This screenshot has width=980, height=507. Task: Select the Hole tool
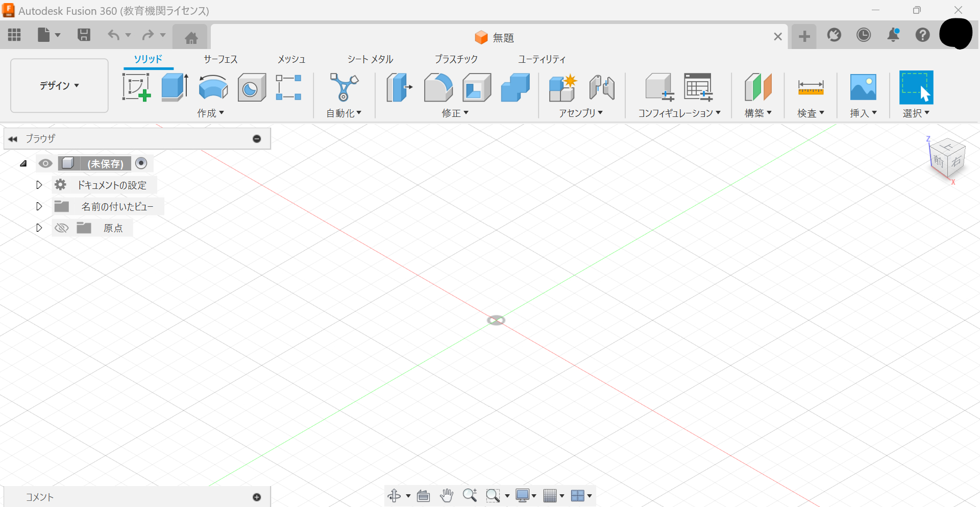252,87
